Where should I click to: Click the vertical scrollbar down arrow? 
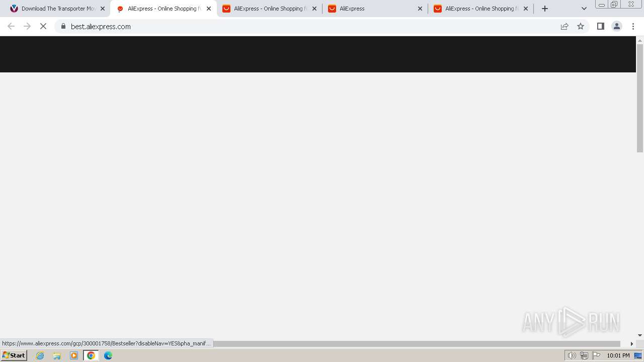click(640, 335)
